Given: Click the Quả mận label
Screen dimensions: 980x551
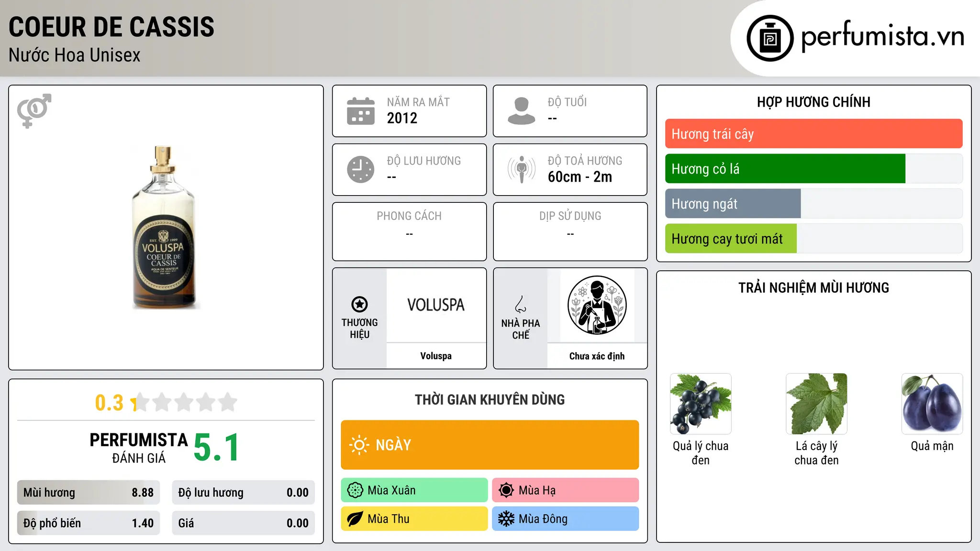Looking at the screenshot, I should point(932,446).
